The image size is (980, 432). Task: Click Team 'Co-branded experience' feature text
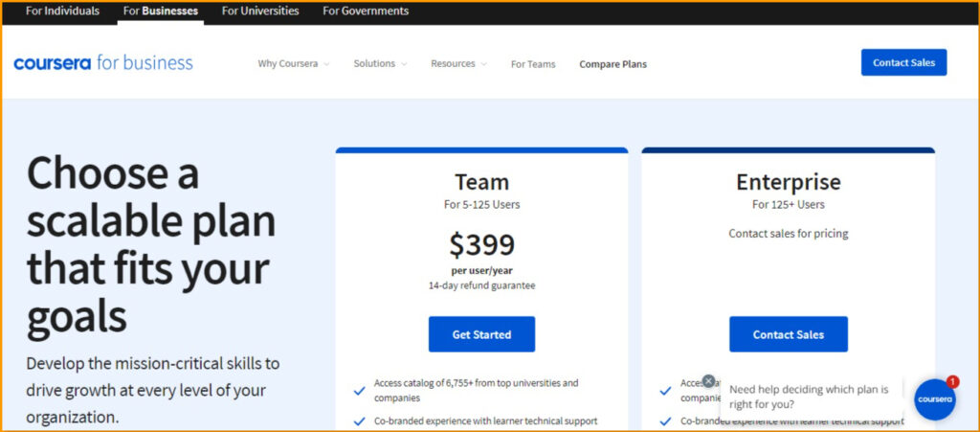click(x=485, y=421)
